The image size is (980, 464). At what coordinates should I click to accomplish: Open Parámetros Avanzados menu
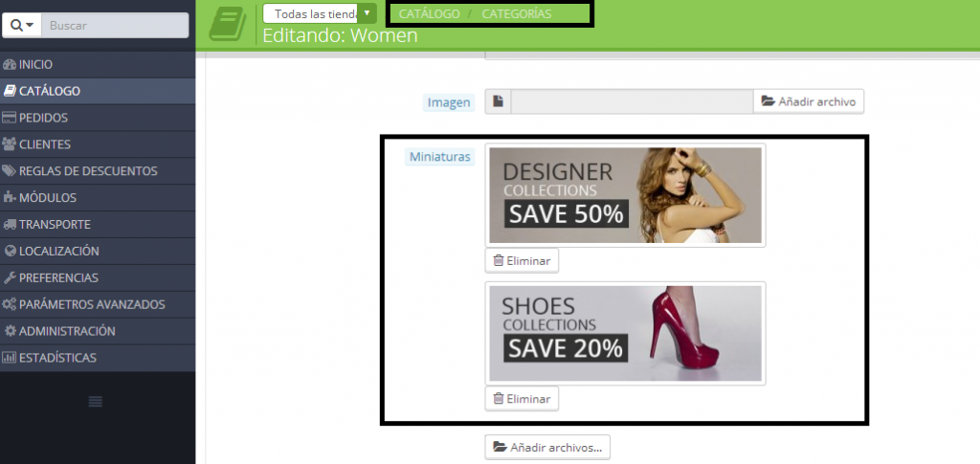91,304
